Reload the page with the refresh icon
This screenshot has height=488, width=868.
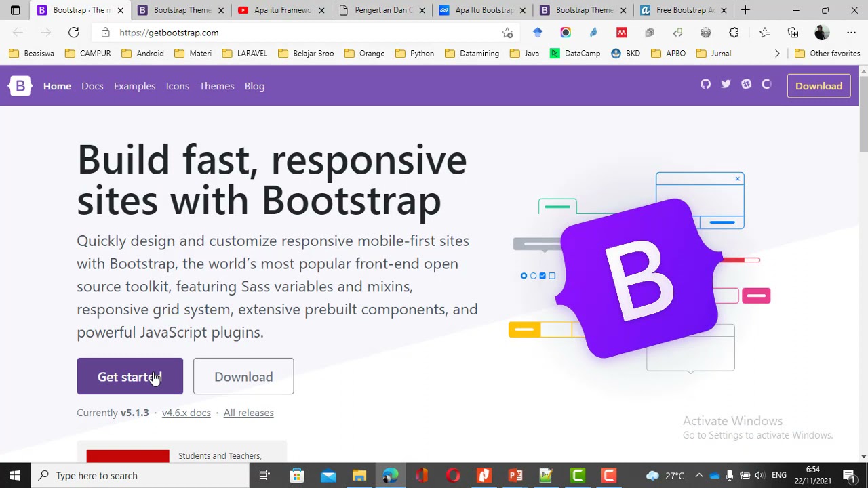(74, 33)
